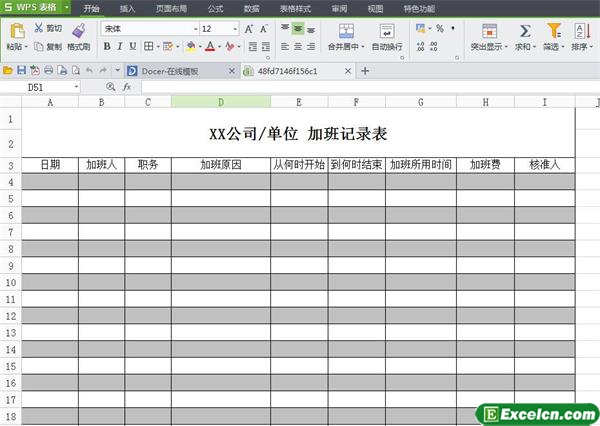
Task: Click the Sort (排序) icon
Action: click(582, 31)
